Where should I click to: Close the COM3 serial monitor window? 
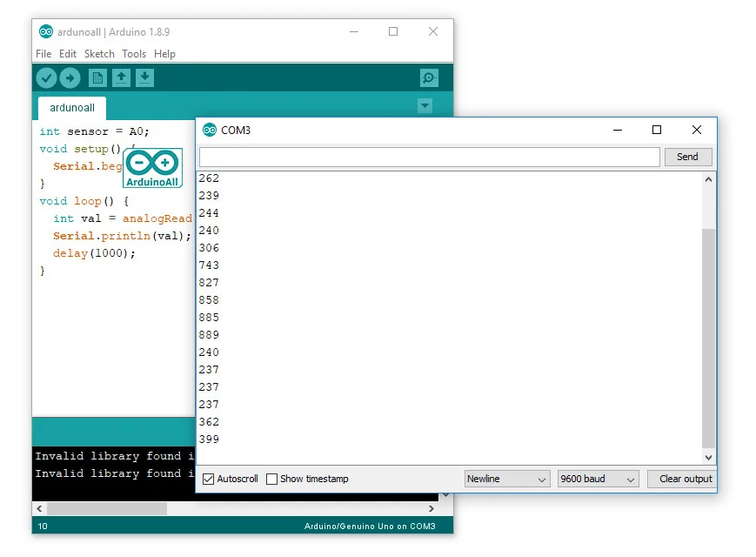[697, 130]
